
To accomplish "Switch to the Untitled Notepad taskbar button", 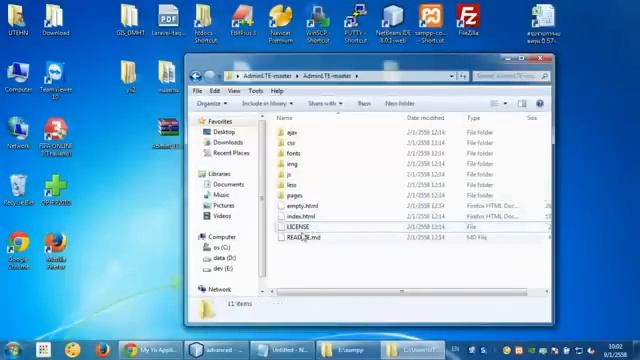I will pyautogui.click(x=282, y=350).
